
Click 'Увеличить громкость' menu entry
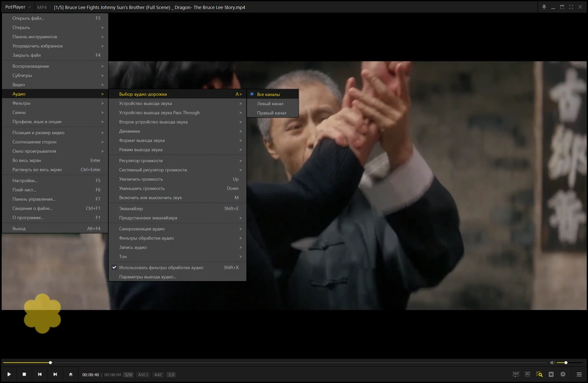[177, 179]
